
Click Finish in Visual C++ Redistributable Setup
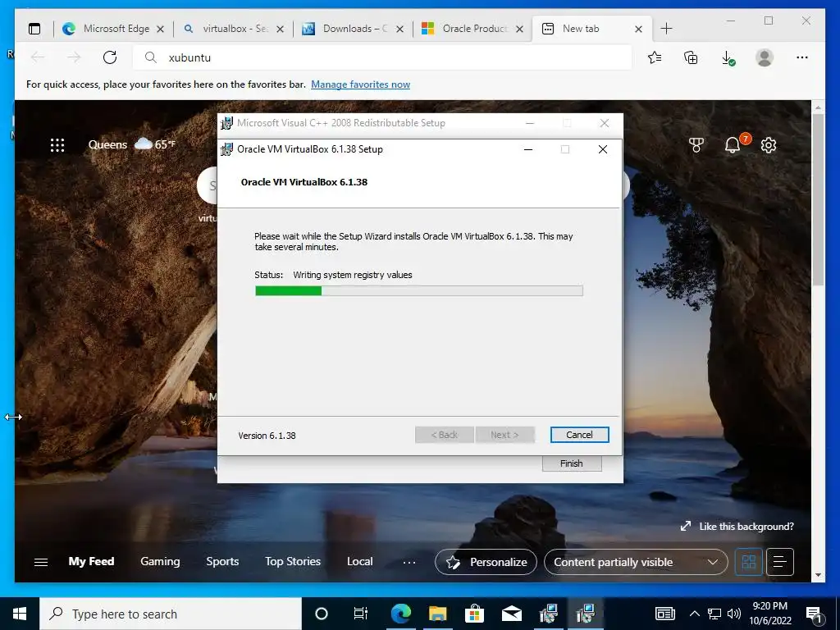pos(572,463)
